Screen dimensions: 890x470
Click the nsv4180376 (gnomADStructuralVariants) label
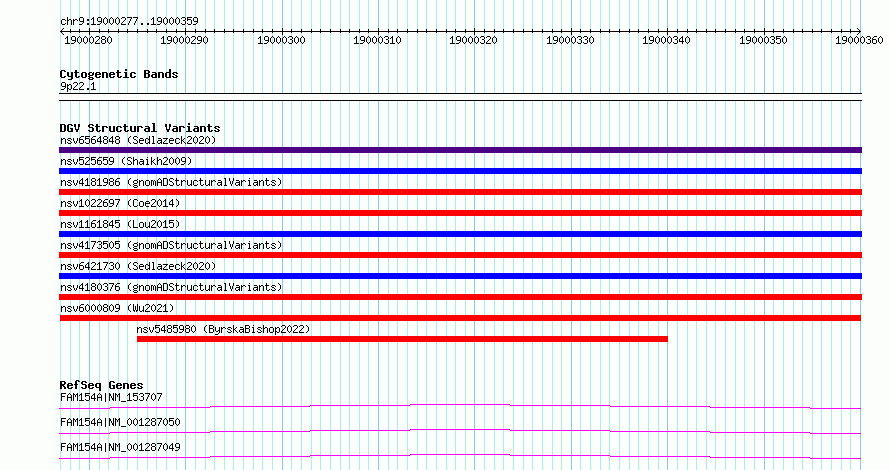(x=171, y=287)
